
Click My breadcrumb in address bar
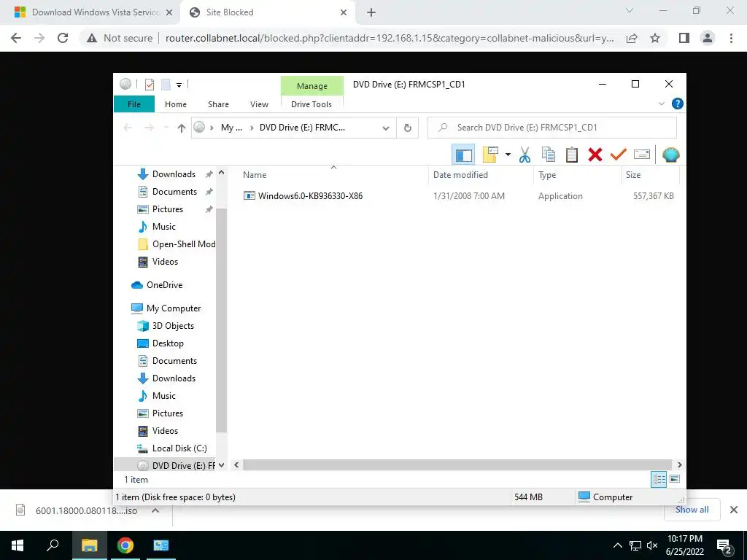pyautogui.click(x=231, y=128)
